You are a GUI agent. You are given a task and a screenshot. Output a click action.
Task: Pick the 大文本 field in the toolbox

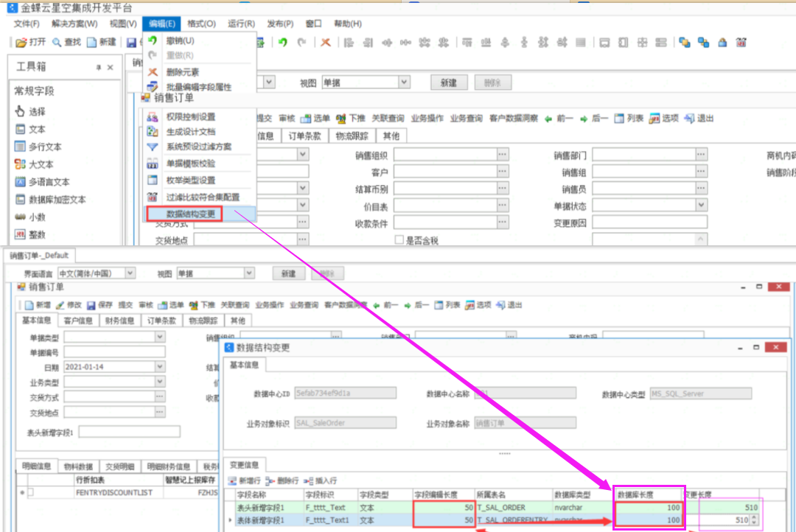coord(35,164)
